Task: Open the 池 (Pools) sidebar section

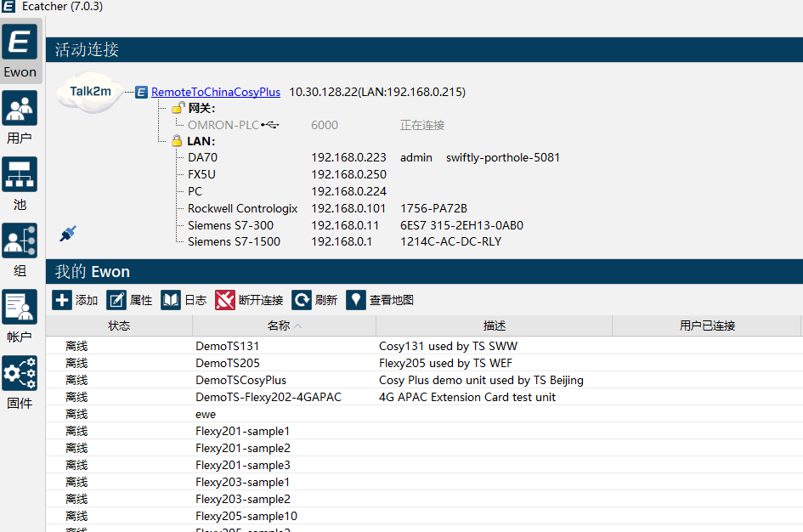Action: (x=20, y=184)
